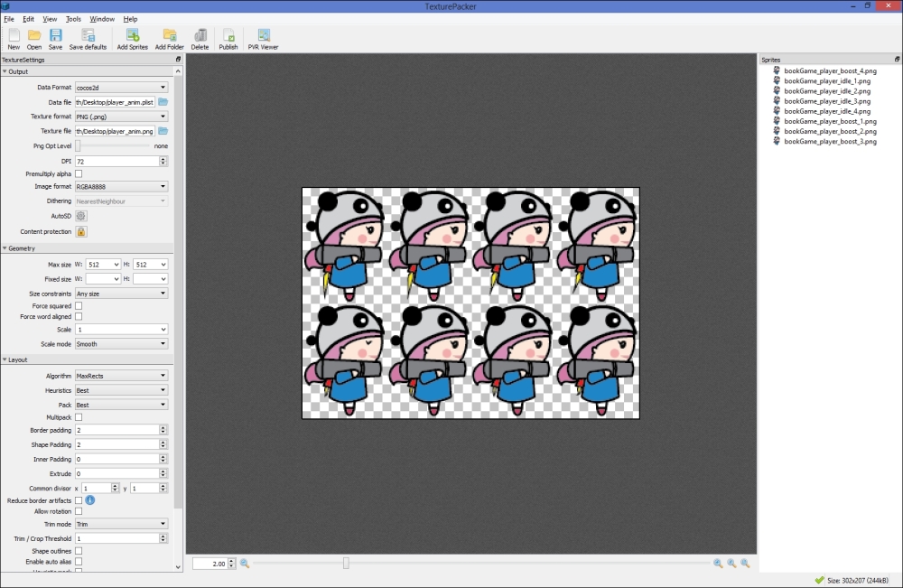Add sprites using the Add Sprites icon
903x588 pixels.
pyautogui.click(x=133, y=39)
